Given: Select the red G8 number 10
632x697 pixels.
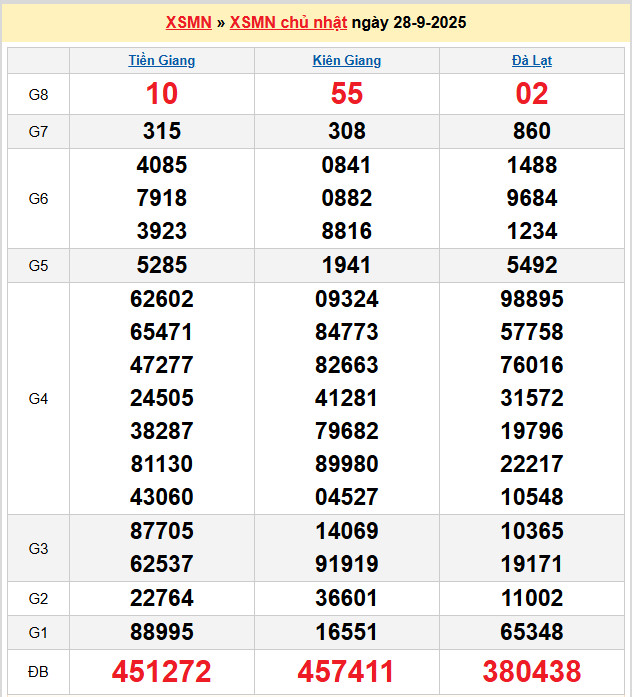Looking at the screenshot, I should pos(162,94).
